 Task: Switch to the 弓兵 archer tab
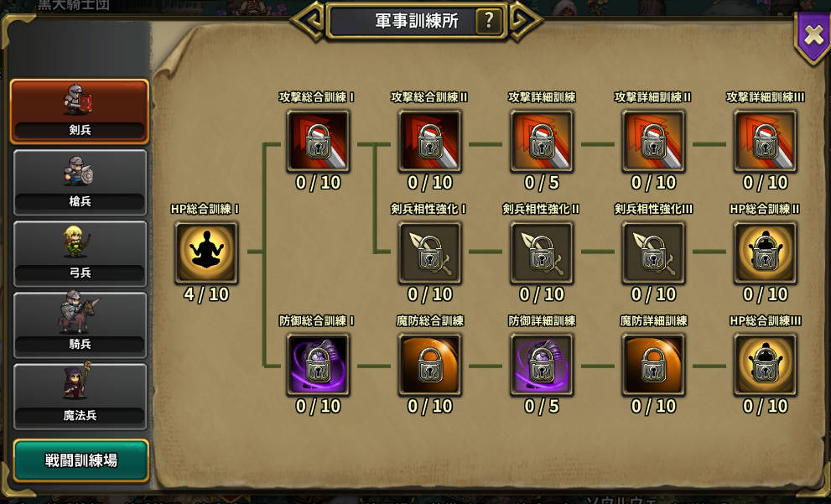tap(80, 254)
